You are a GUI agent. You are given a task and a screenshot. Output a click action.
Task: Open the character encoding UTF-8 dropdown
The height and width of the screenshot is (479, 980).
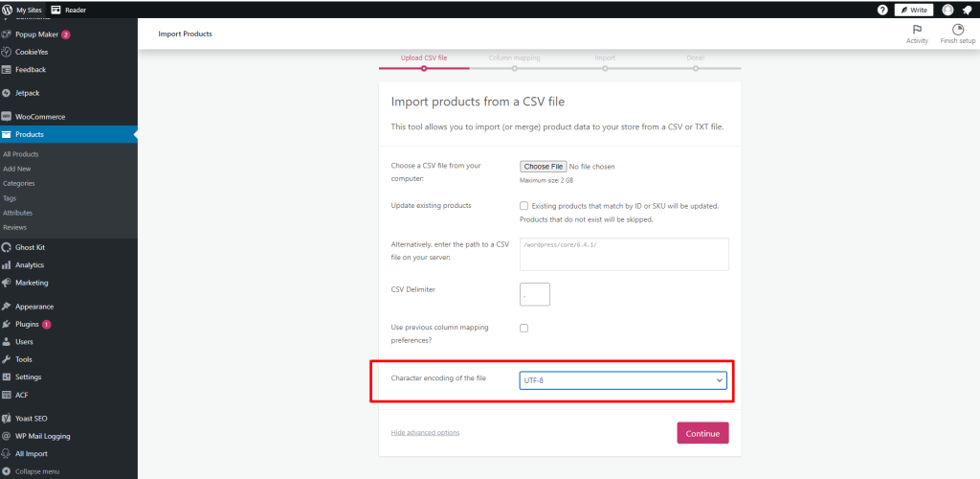point(623,381)
